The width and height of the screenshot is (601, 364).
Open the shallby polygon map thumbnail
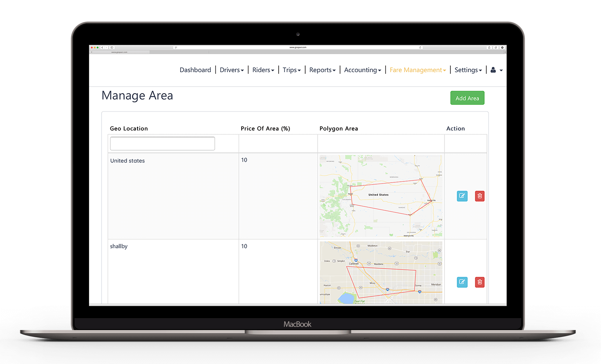(381, 273)
